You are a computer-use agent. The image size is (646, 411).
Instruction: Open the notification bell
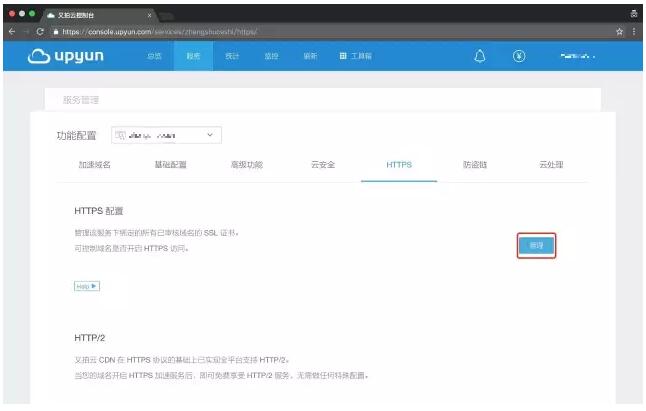pyautogui.click(x=480, y=56)
